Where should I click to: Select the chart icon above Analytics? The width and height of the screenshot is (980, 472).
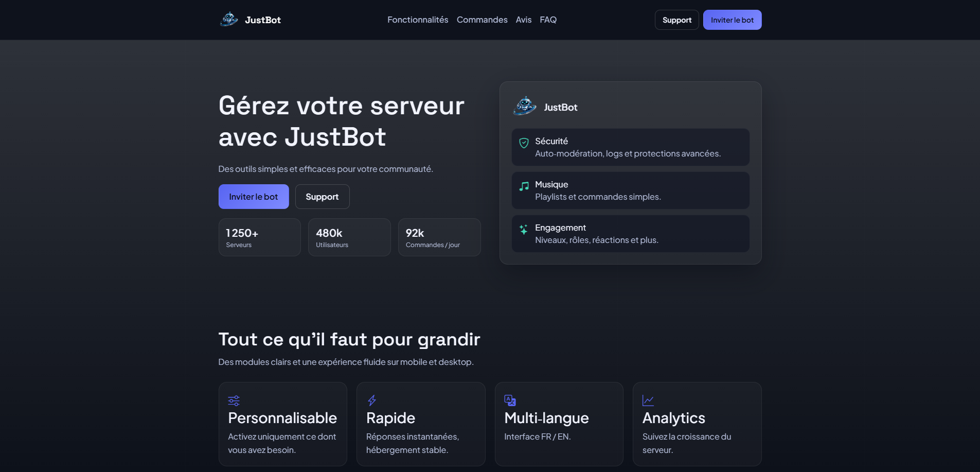click(647, 400)
